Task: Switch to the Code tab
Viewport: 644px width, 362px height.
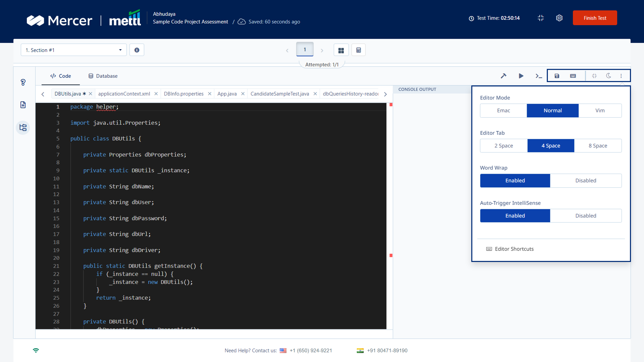Action: (60, 76)
